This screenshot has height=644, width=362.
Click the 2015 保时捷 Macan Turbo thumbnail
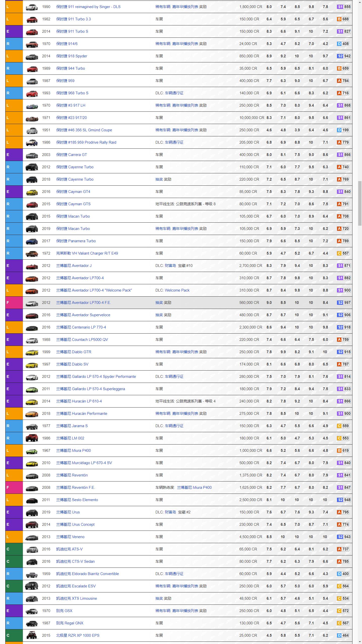(32, 216)
